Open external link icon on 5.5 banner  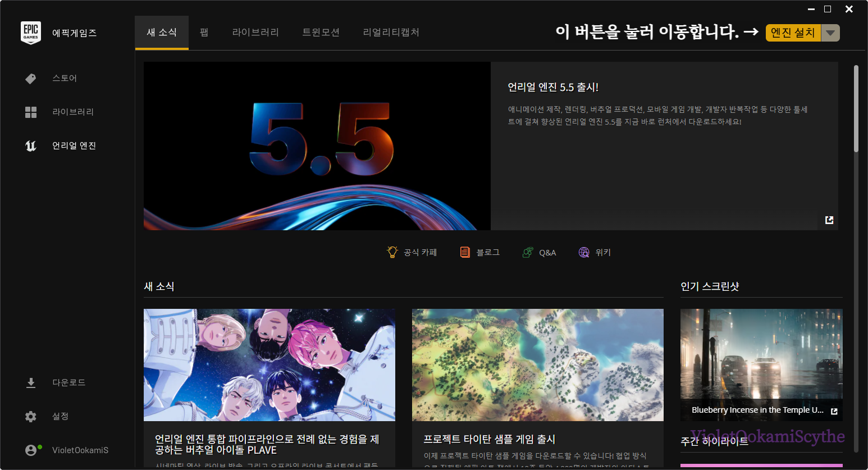coord(829,220)
